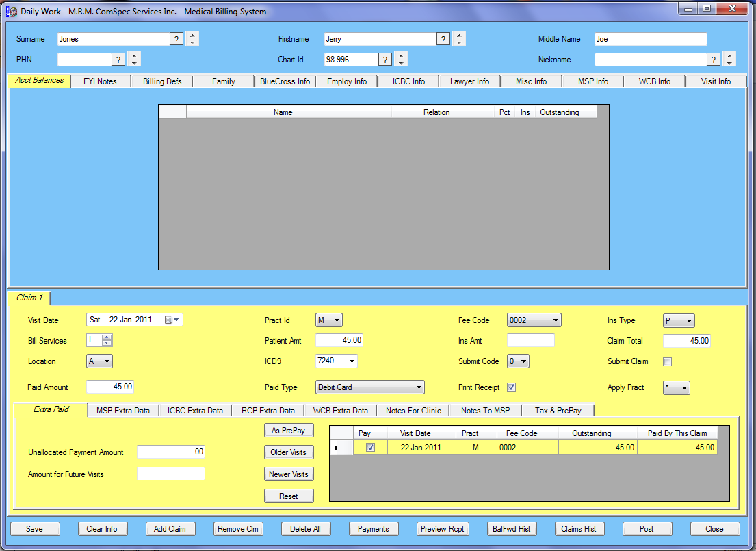Click the Claims Hist button
Screen dimensions: 756x551
579,529
